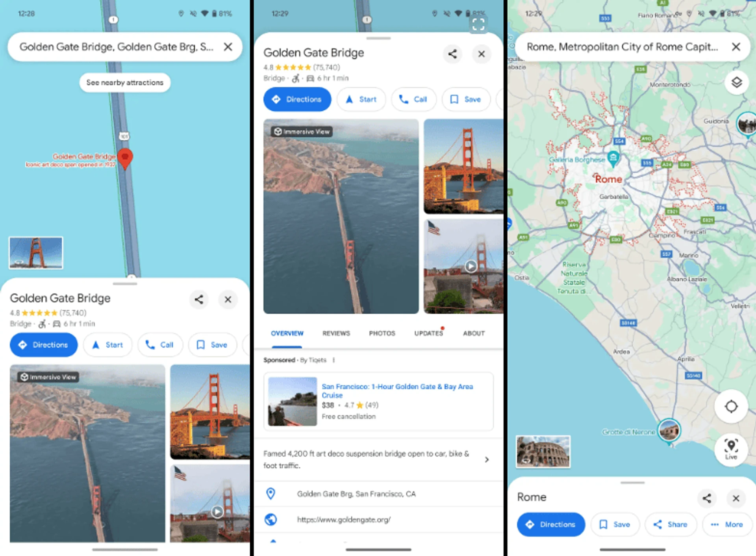The image size is (756, 556).
Task: Open bridge tower photo in left panel
Action: [210, 412]
